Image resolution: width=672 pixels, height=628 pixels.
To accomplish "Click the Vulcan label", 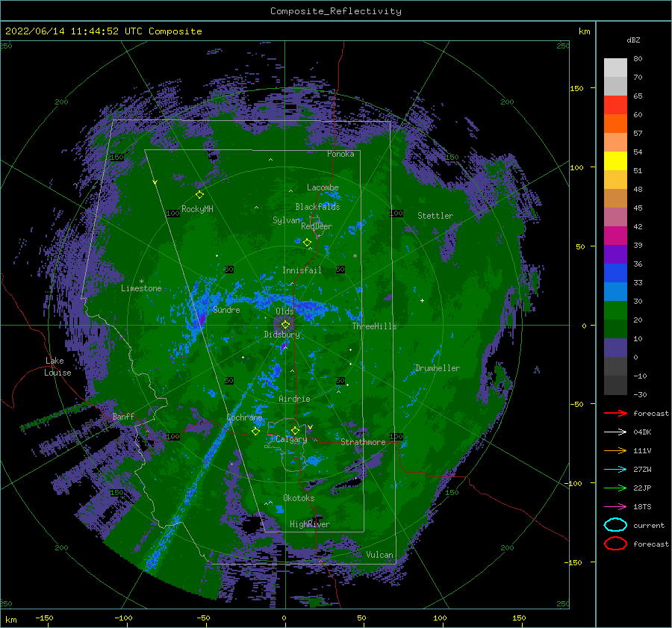I will tap(379, 555).
